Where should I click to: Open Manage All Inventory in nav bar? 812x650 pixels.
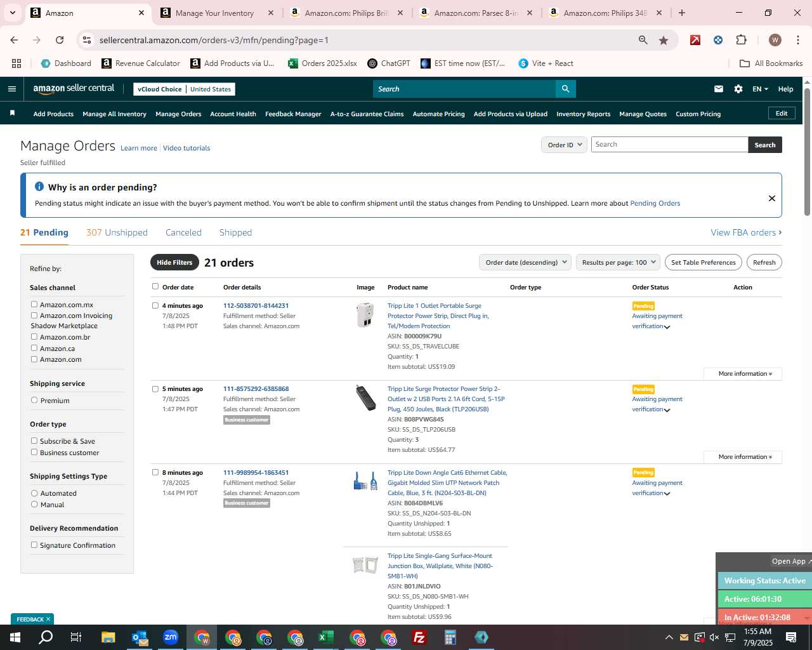click(x=114, y=114)
